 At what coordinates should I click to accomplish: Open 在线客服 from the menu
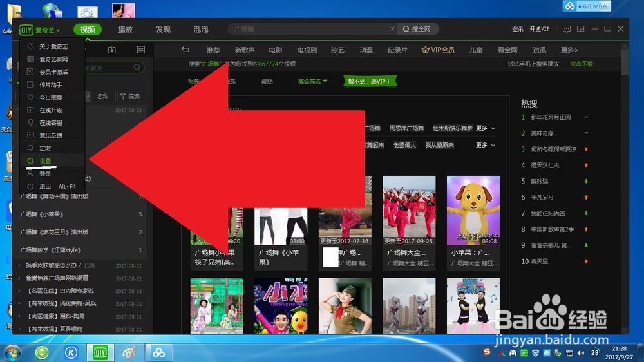pyautogui.click(x=53, y=123)
